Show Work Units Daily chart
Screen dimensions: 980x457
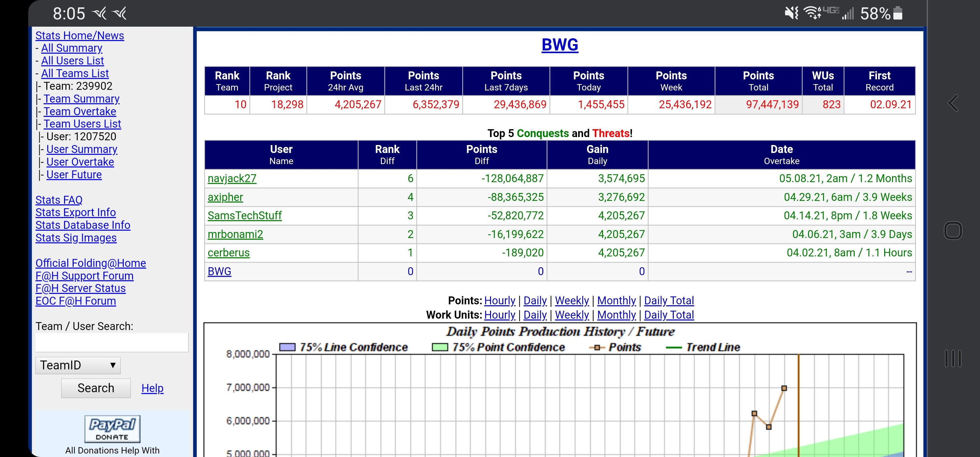535,315
